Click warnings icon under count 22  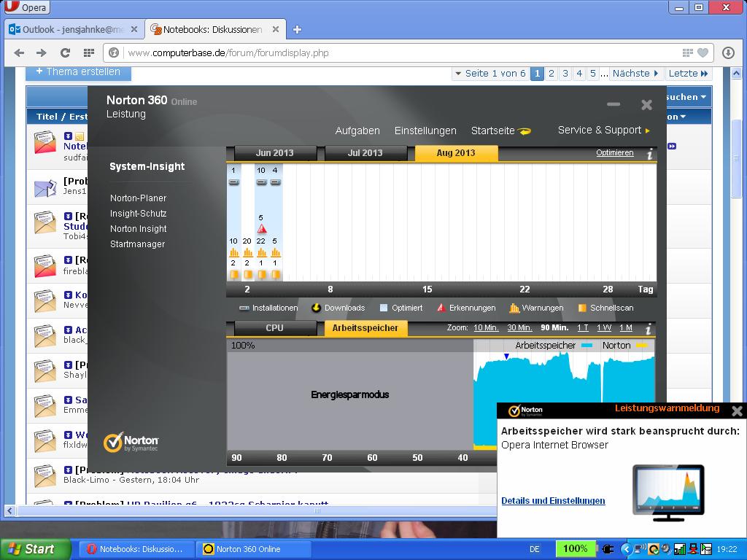click(x=262, y=252)
